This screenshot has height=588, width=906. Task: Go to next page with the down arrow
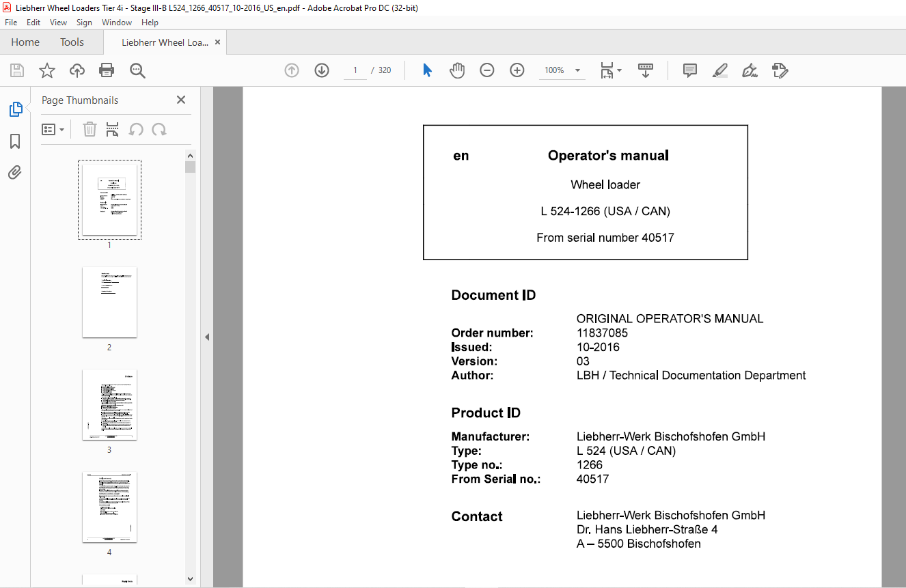[322, 70]
